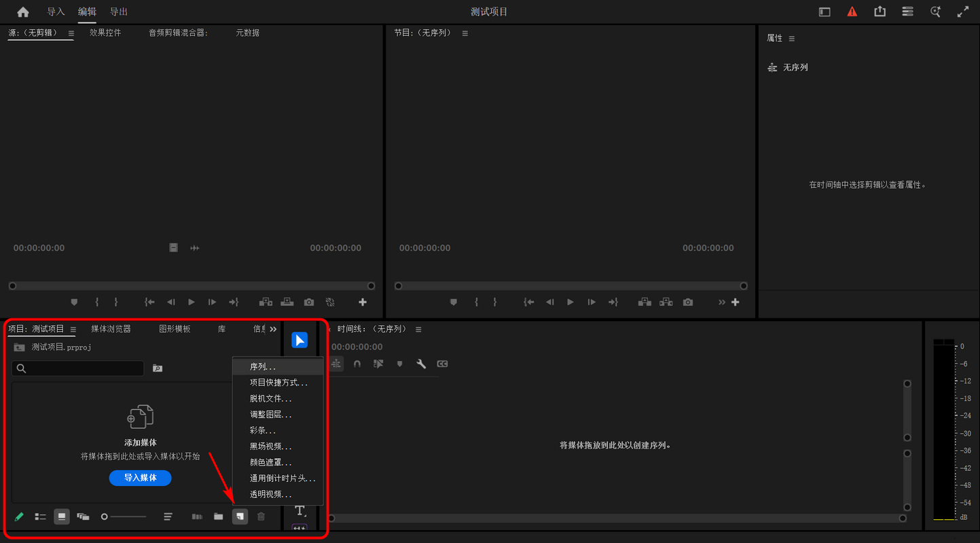This screenshot has height=543, width=980.
Task: Click Overwrite button in Source monitor
Action: point(287,302)
